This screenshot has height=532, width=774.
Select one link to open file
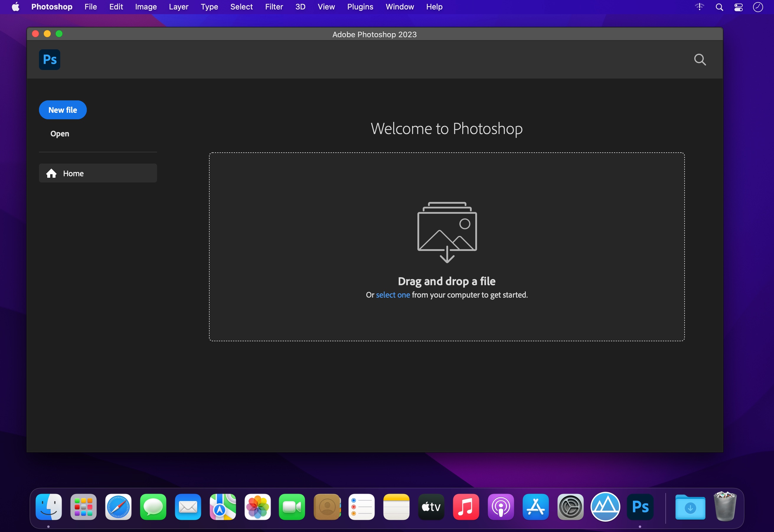pyautogui.click(x=392, y=294)
